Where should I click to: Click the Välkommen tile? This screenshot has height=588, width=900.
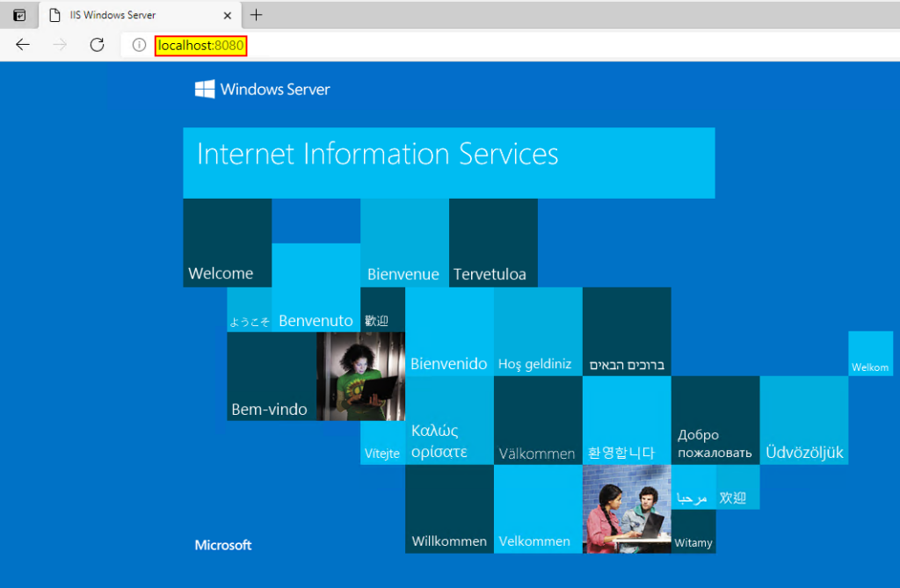point(538,420)
